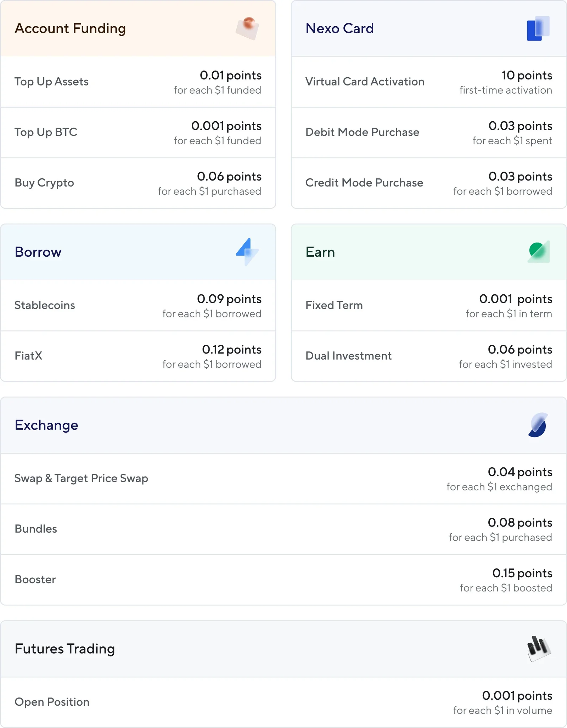567x728 pixels.
Task: Click the Top Up BTC row
Action: pyautogui.click(x=138, y=133)
